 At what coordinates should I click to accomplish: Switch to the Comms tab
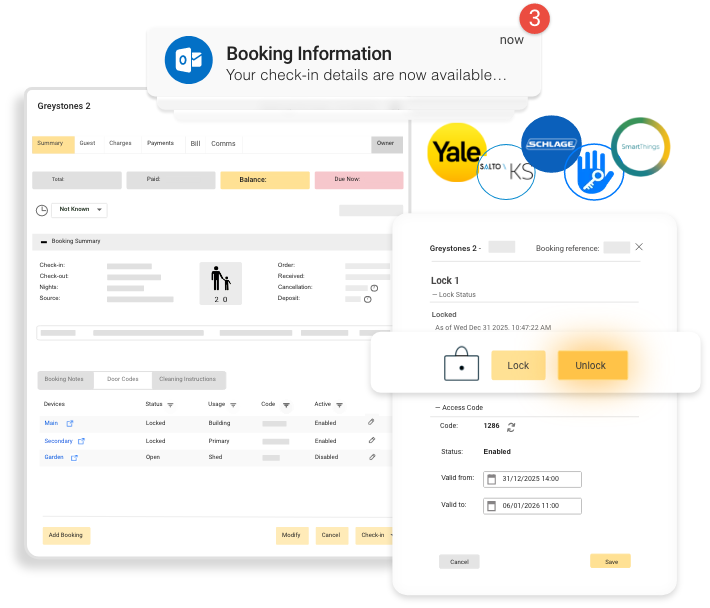(x=223, y=144)
